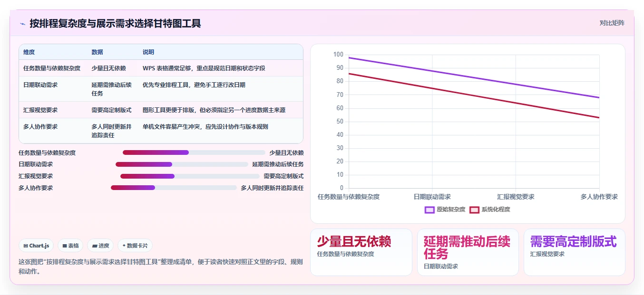Open the 延期需推动后续任务 data card
The height and width of the screenshot is (295, 644).
[468, 252]
